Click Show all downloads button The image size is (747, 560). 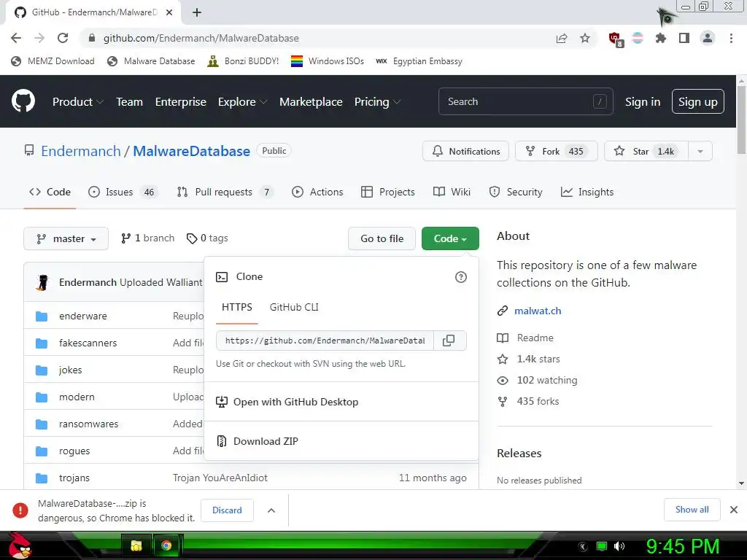pyautogui.click(x=692, y=510)
